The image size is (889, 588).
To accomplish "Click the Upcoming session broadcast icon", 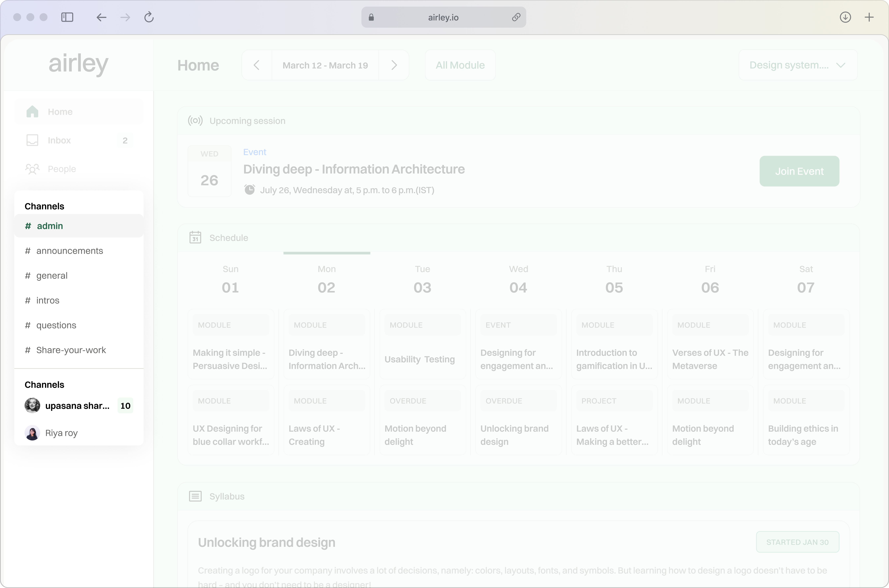I will [195, 121].
